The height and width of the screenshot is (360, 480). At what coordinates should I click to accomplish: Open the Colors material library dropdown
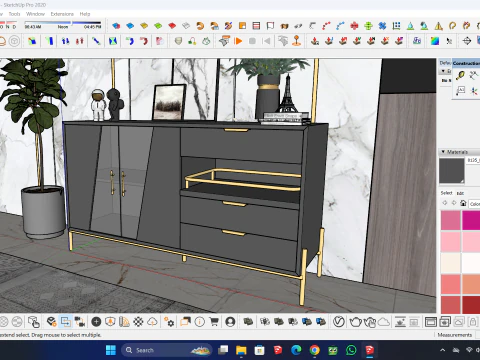[x=475, y=204]
